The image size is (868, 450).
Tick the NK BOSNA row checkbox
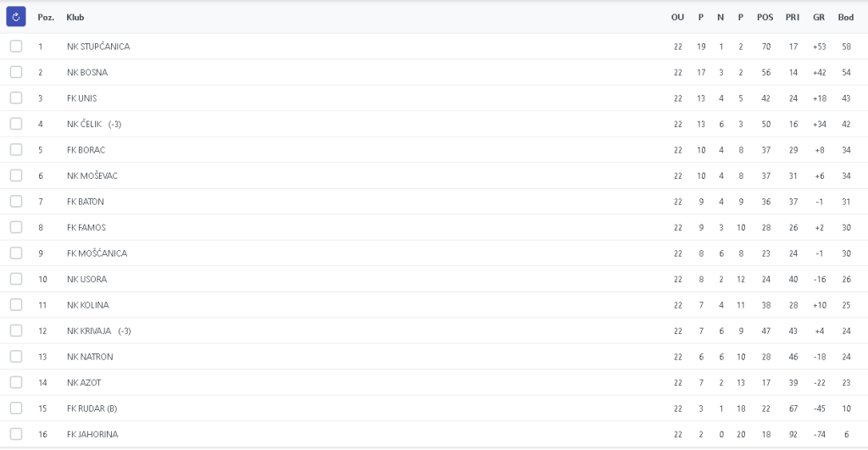point(16,72)
